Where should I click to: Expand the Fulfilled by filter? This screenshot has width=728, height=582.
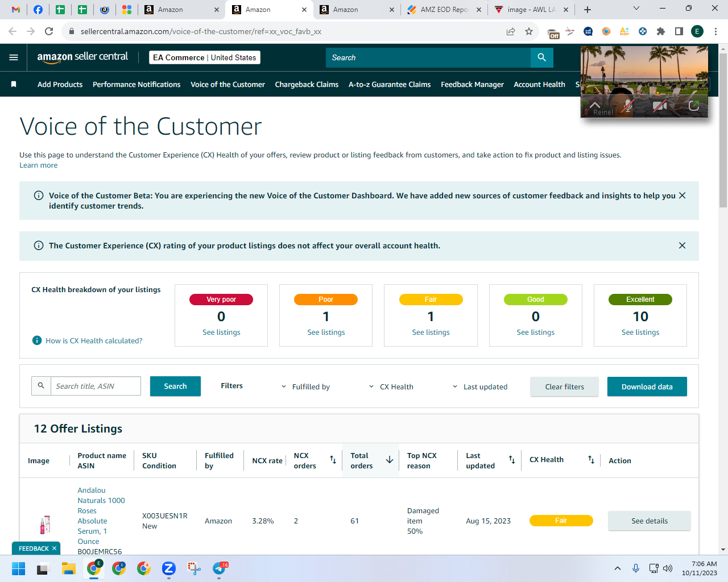(x=305, y=386)
